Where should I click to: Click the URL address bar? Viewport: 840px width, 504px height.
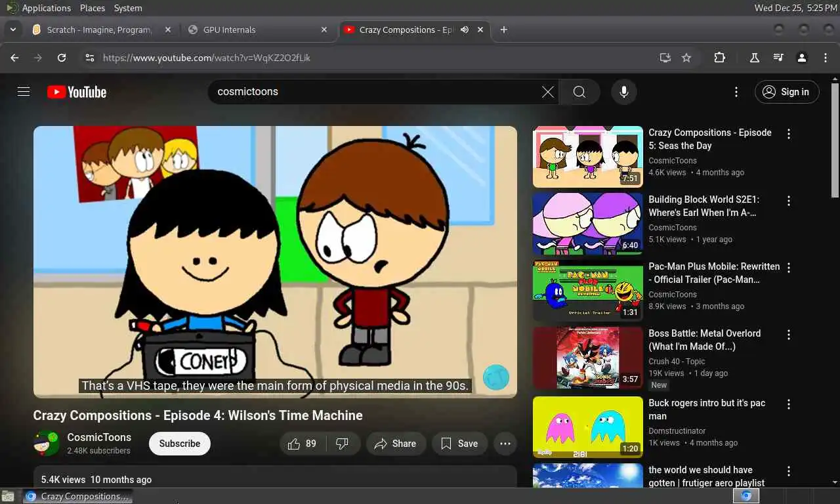[377, 58]
